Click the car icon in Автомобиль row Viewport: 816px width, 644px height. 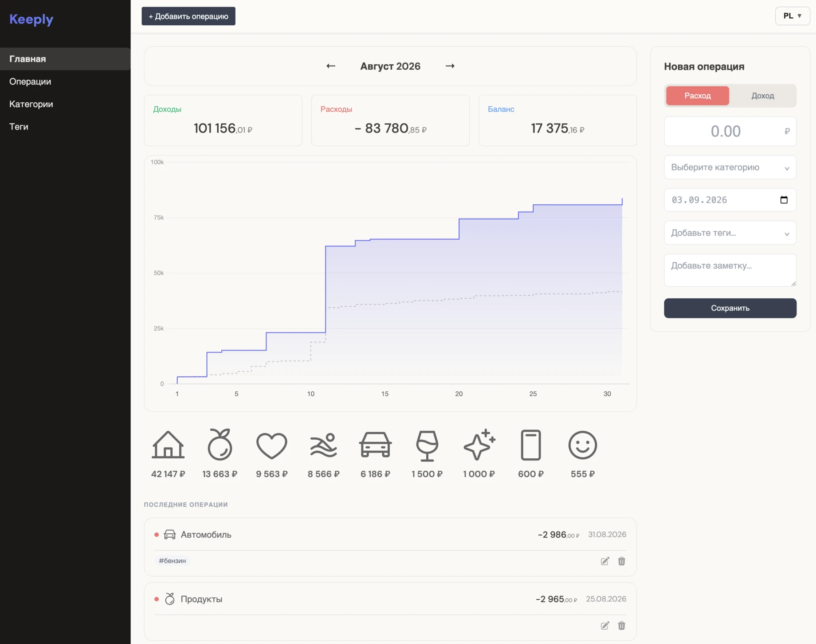[x=170, y=535]
